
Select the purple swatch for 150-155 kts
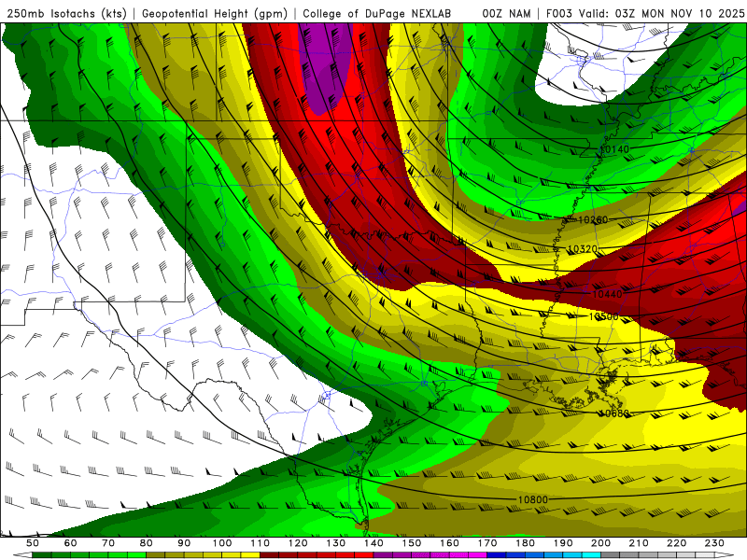[420, 555]
